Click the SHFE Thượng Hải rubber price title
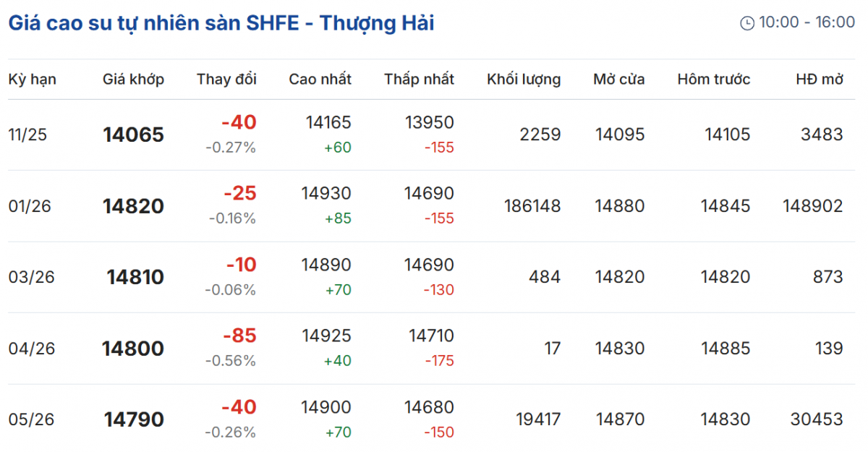 [221, 23]
